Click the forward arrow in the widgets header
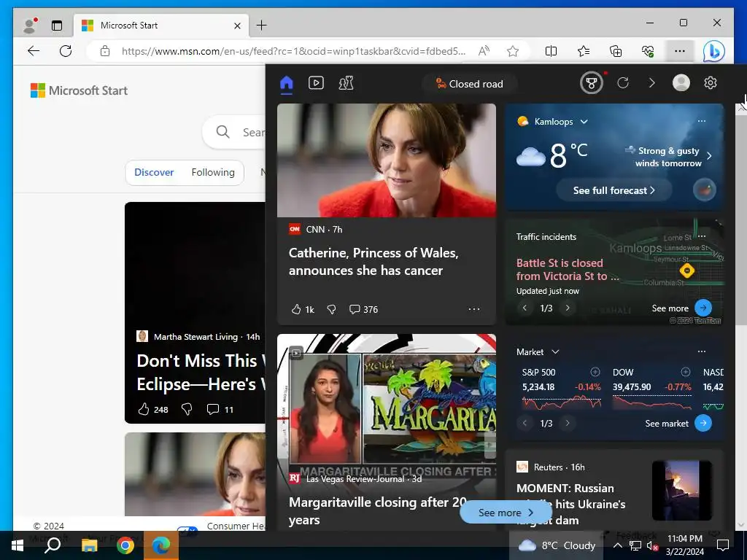Screen dimensions: 747x560 (651, 83)
